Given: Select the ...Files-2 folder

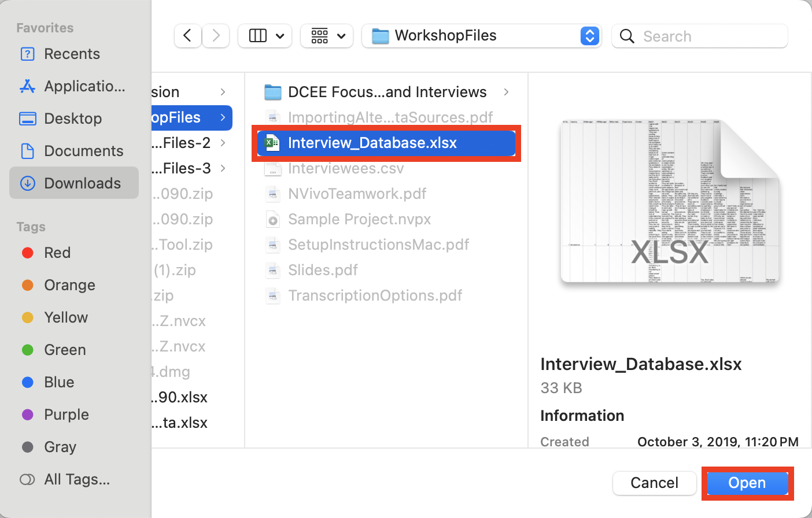Looking at the screenshot, I should click(x=191, y=143).
